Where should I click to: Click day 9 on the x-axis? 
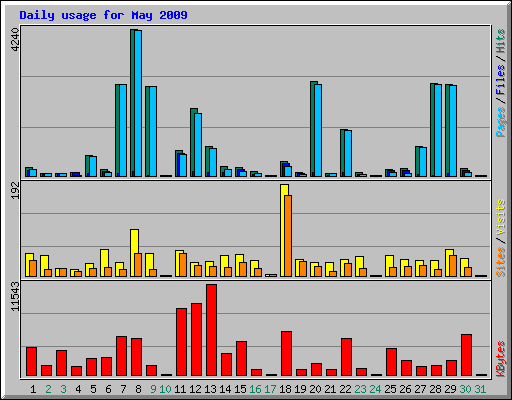click(x=153, y=389)
